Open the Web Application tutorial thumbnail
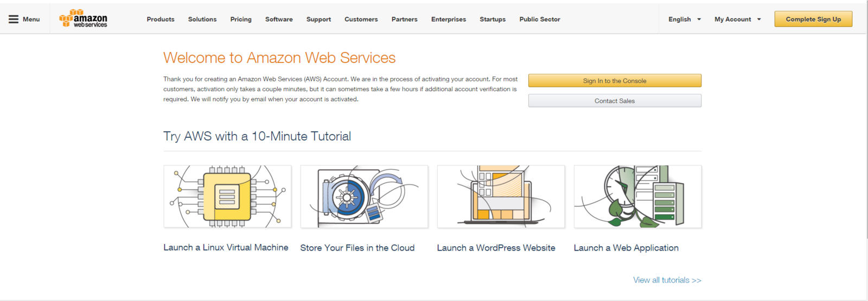Image resolution: width=868 pixels, height=301 pixels. 637,196
